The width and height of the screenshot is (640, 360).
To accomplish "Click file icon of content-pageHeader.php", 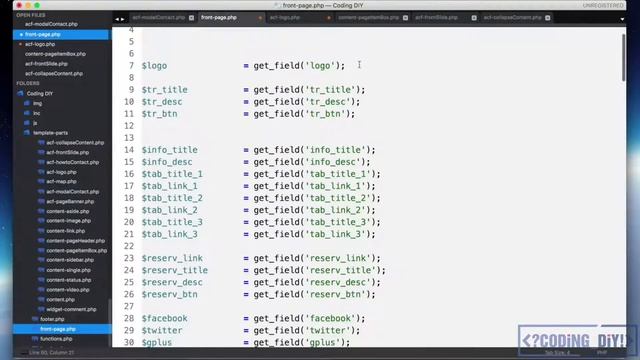I will [x=41, y=240].
